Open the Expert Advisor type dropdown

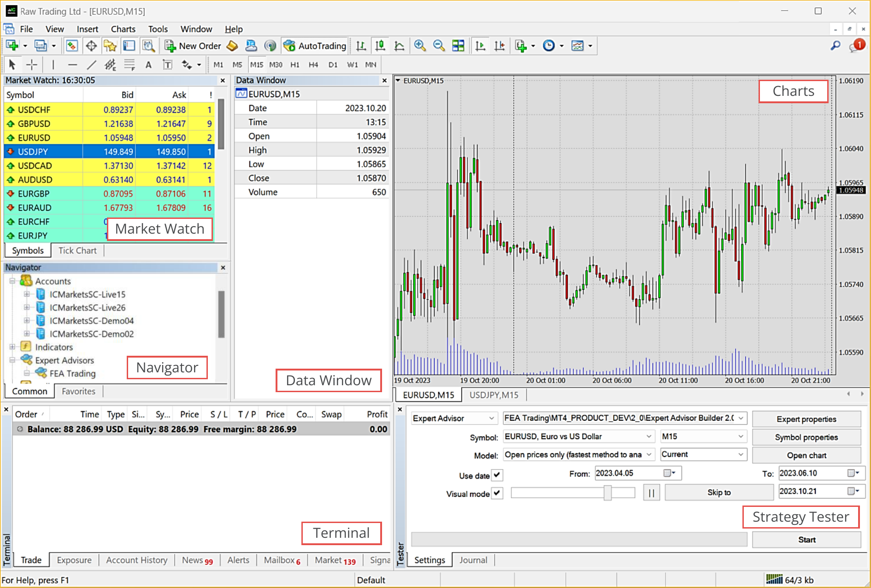coord(453,418)
